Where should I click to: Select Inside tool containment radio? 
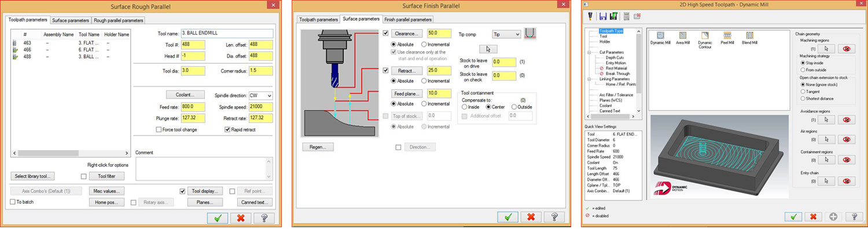(x=464, y=107)
